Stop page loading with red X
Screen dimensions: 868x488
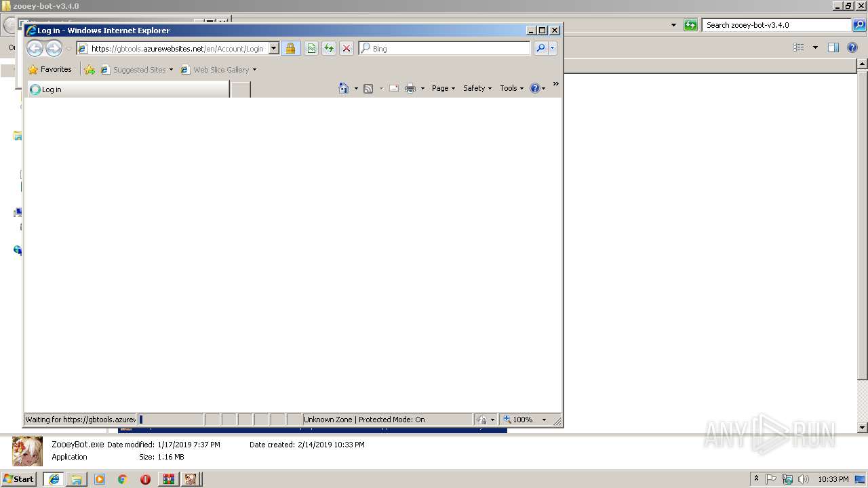[x=347, y=49]
